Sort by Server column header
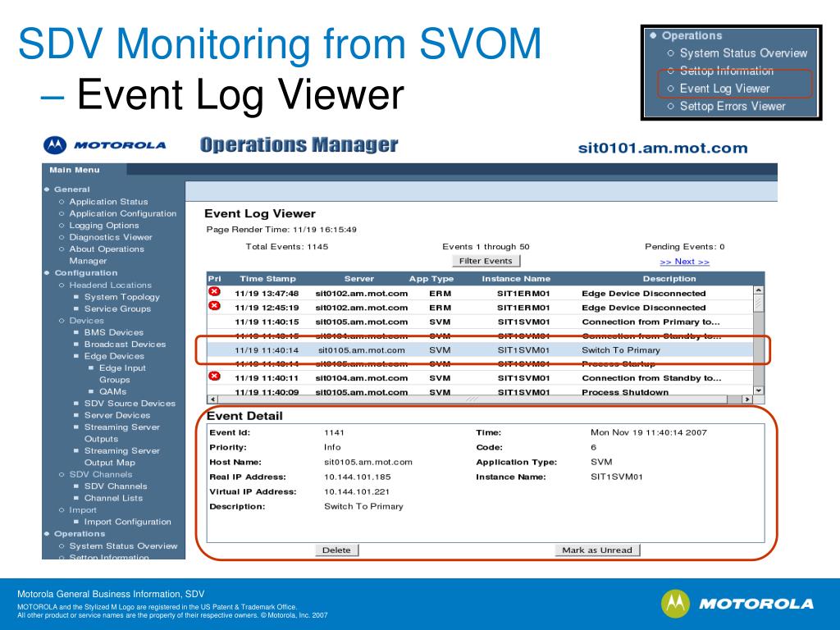 coord(359,279)
